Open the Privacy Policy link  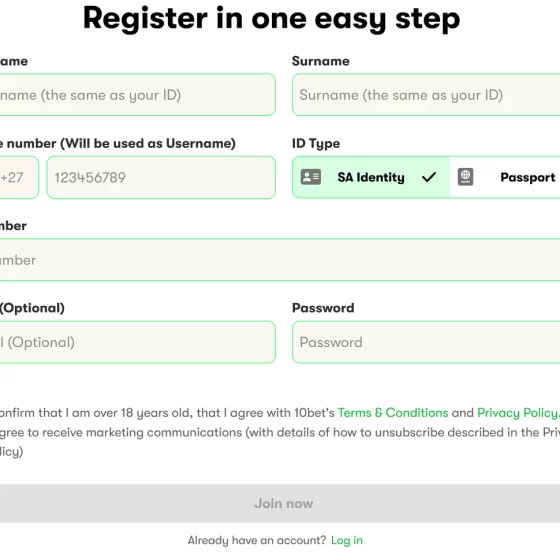518,413
